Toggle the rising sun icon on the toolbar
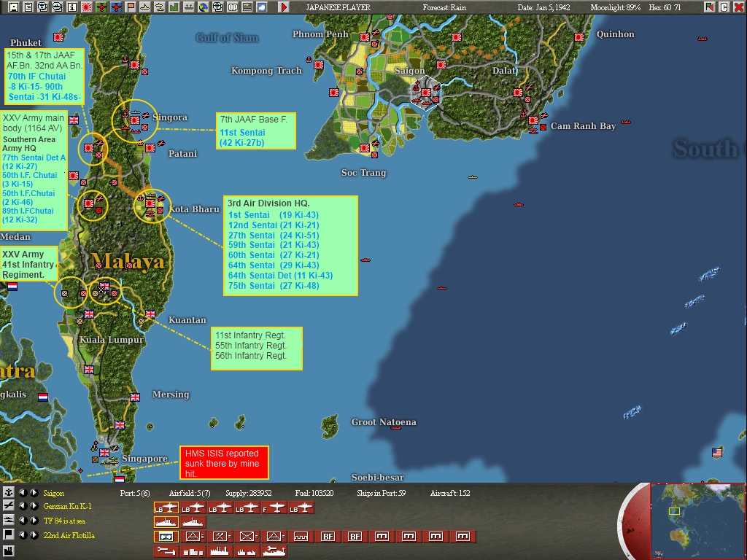Viewport: 747px width, 560px height. [87, 7]
